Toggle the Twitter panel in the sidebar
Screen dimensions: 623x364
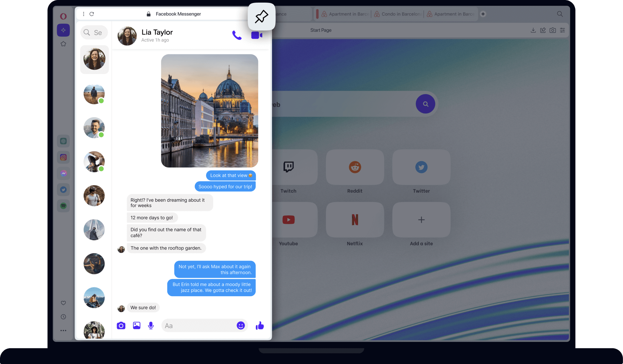[x=63, y=189]
